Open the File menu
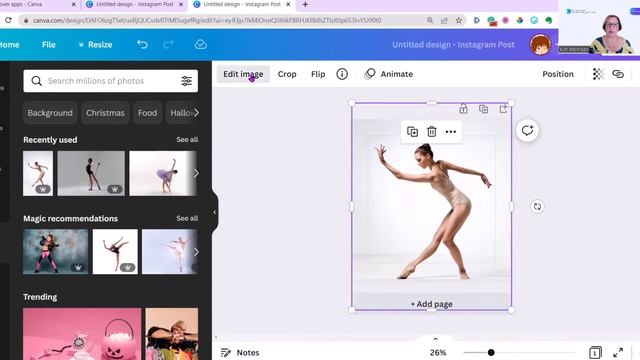640x360 pixels. pyautogui.click(x=49, y=44)
